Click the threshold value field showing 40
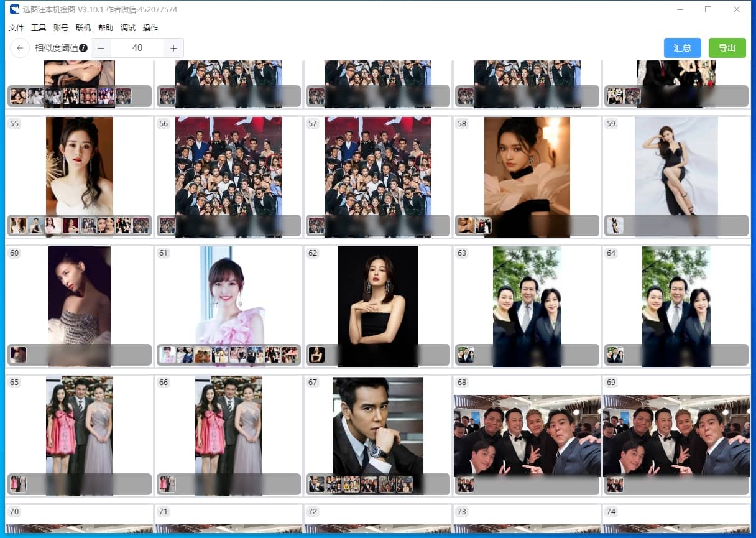The height and width of the screenshot is (538, 756). tap(137, 48)
